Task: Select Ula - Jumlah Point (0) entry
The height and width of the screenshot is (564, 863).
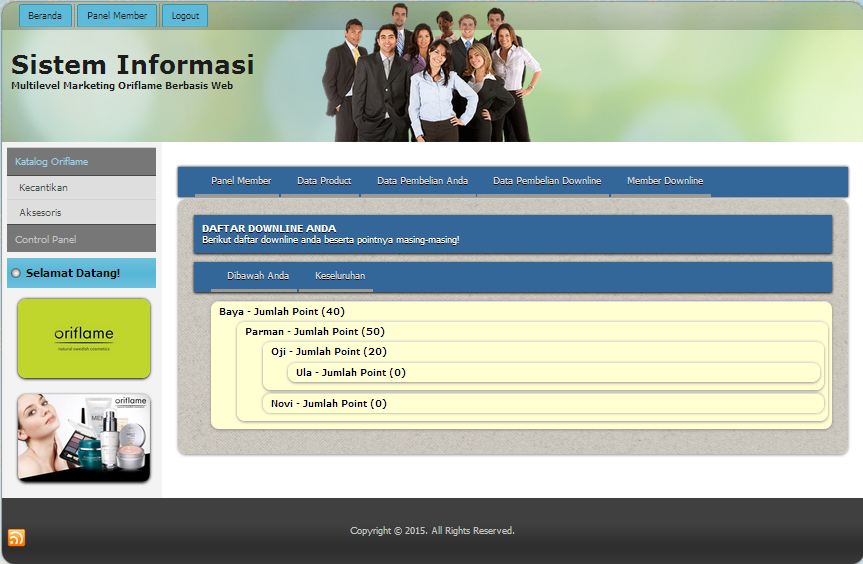Action: tap(351, 373)
